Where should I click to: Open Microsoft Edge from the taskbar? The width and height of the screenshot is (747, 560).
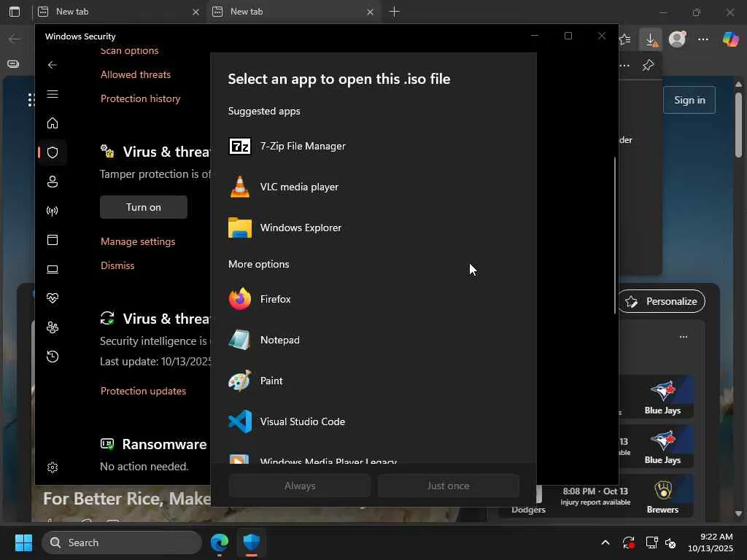tap(220, 542)
